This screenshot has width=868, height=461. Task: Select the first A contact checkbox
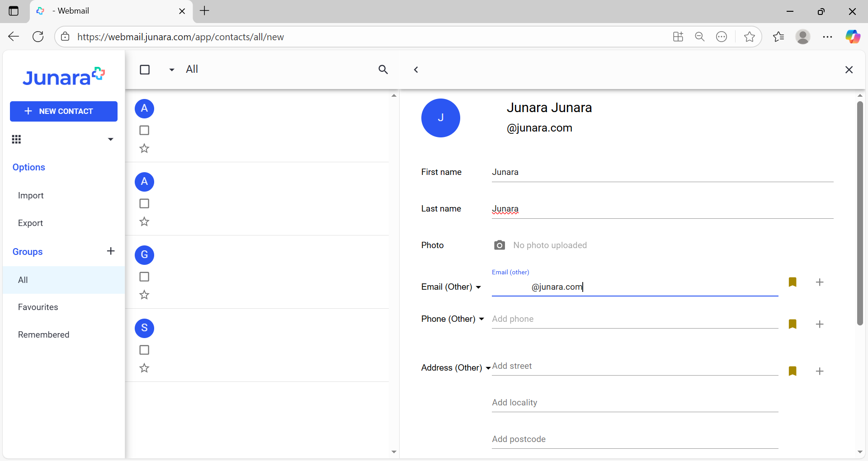pyautogui.click(x=144, y=130)
